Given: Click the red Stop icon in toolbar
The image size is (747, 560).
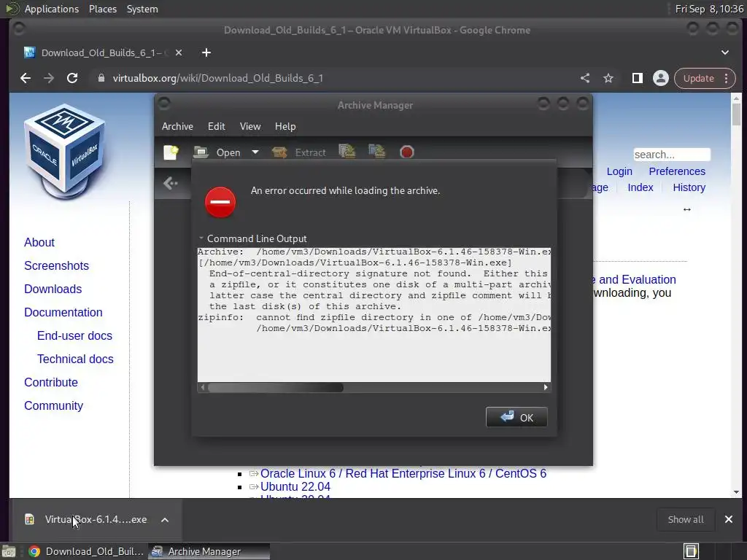Looking at the screenshot, I should (x=407, y=152).
